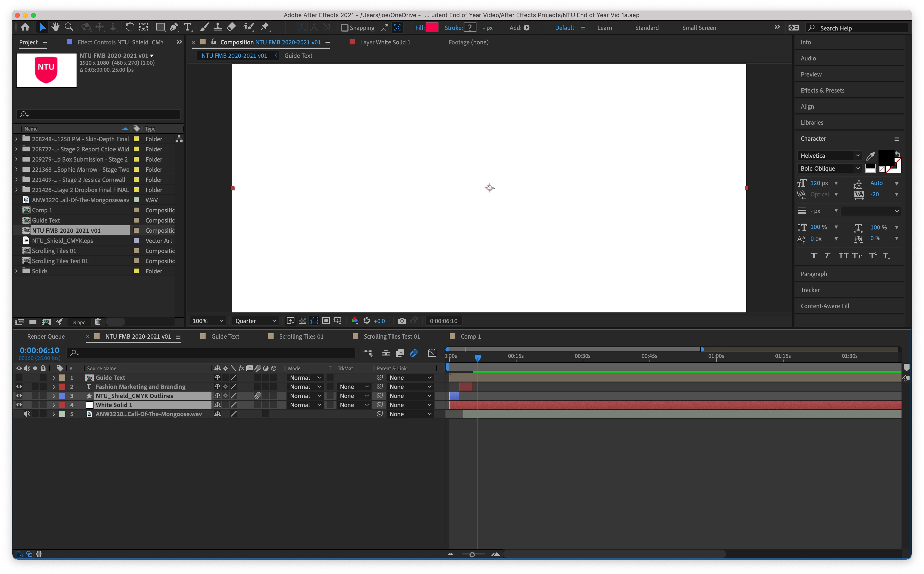Select the Horizontal Type tool

point(187,27)
